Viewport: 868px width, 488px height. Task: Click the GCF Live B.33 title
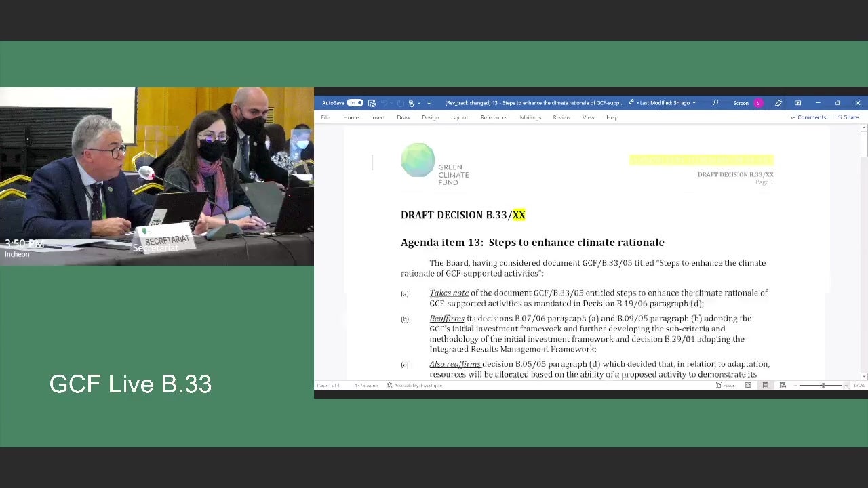(x=130, y=384)
